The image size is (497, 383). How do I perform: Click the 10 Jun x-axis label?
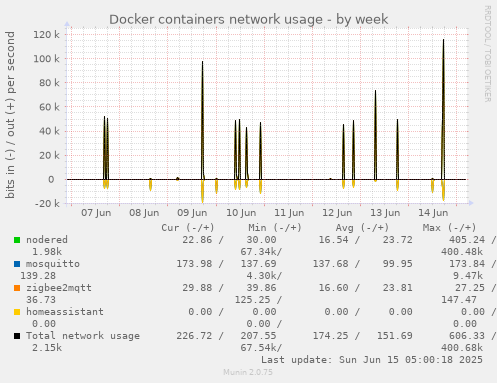(x=241, y=213)
